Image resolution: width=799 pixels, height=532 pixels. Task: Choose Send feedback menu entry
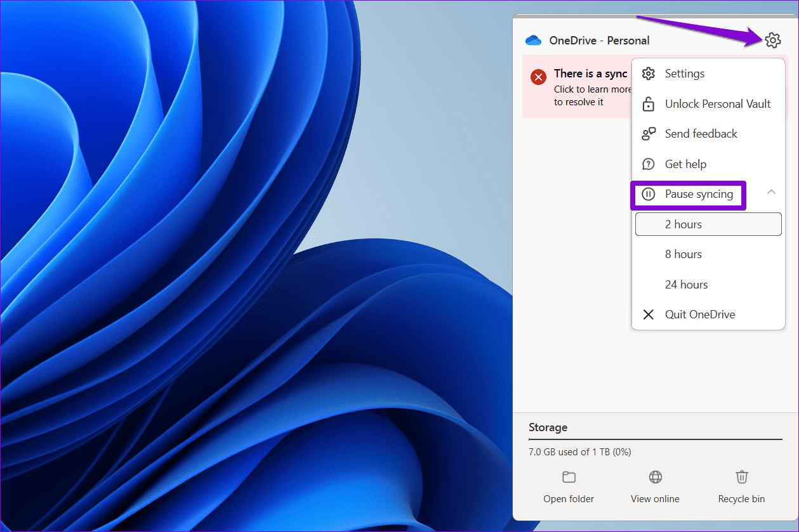(708, 134)
